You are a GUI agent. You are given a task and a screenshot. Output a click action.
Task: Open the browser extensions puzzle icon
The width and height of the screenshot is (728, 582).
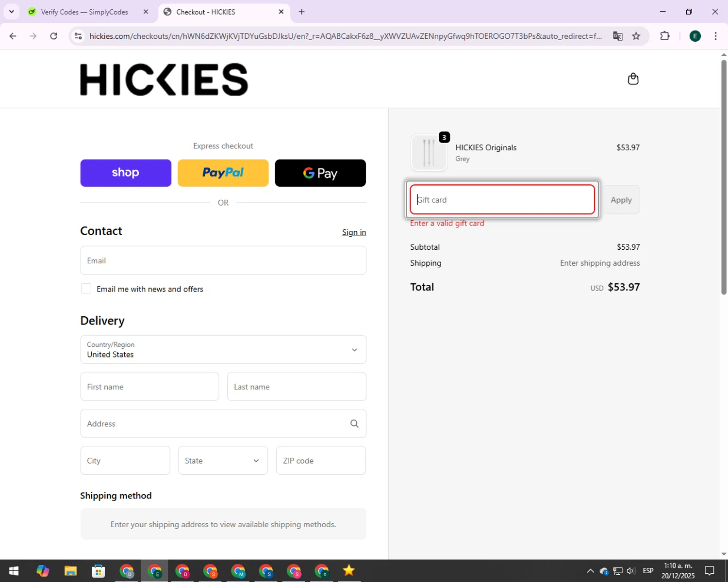(664, 36)
